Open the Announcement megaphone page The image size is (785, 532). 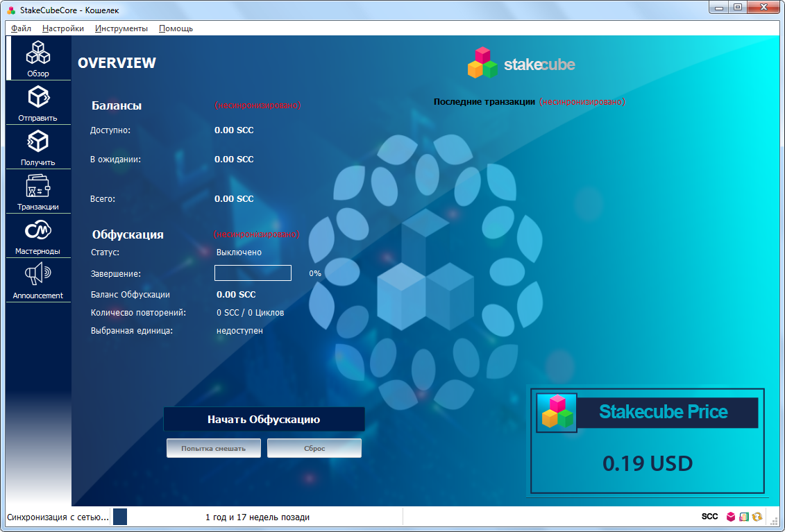click(38, 280)
